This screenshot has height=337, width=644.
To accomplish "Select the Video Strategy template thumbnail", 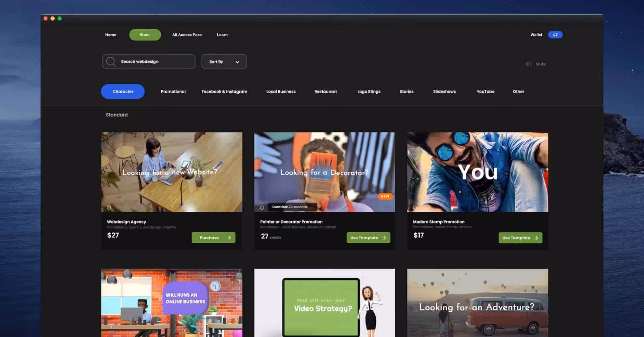I will point(324,303).
